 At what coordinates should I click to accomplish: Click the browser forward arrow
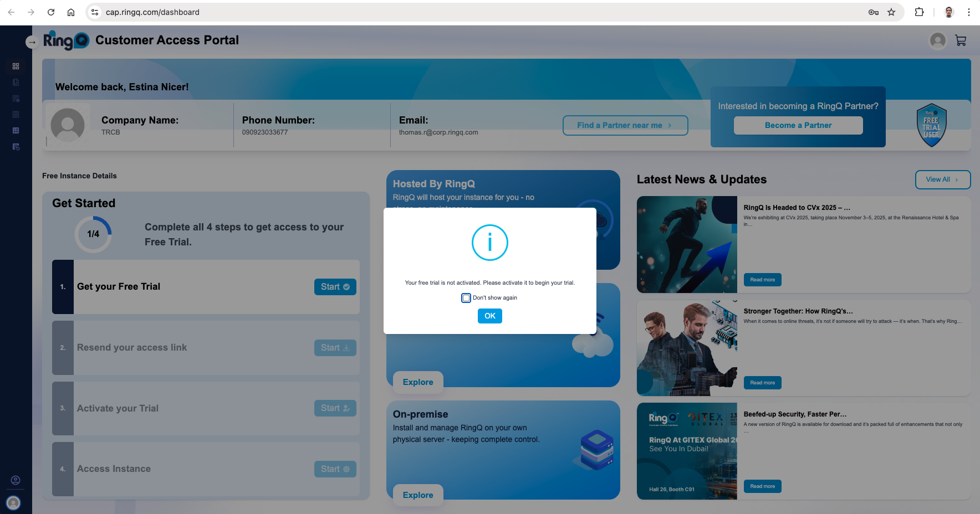point(31,12)
